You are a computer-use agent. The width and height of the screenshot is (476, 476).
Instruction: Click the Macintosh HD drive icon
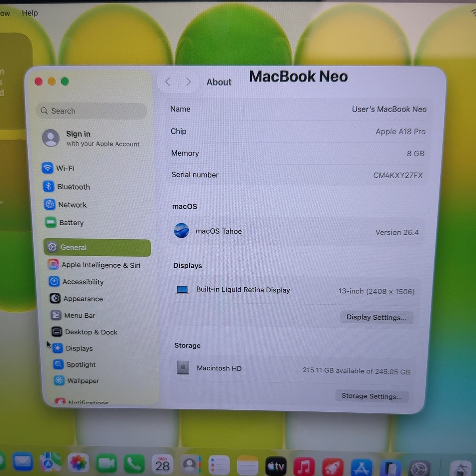pos(183,368)
